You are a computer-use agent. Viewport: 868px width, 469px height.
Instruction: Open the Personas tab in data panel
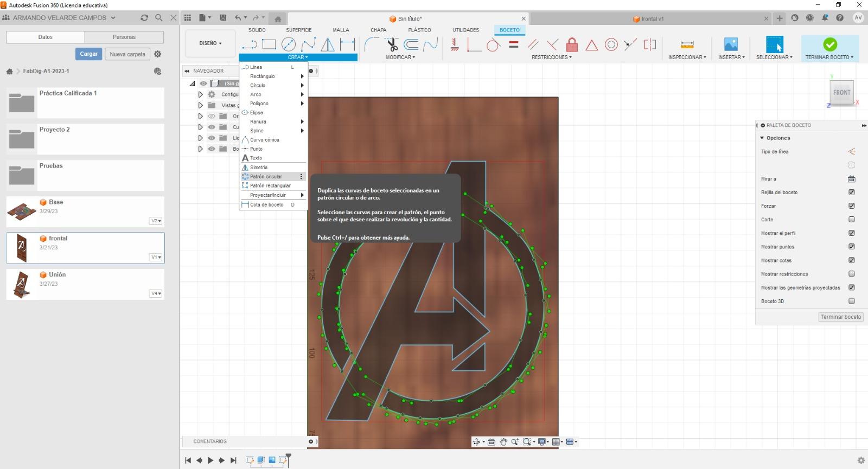(x=124, y=37)
